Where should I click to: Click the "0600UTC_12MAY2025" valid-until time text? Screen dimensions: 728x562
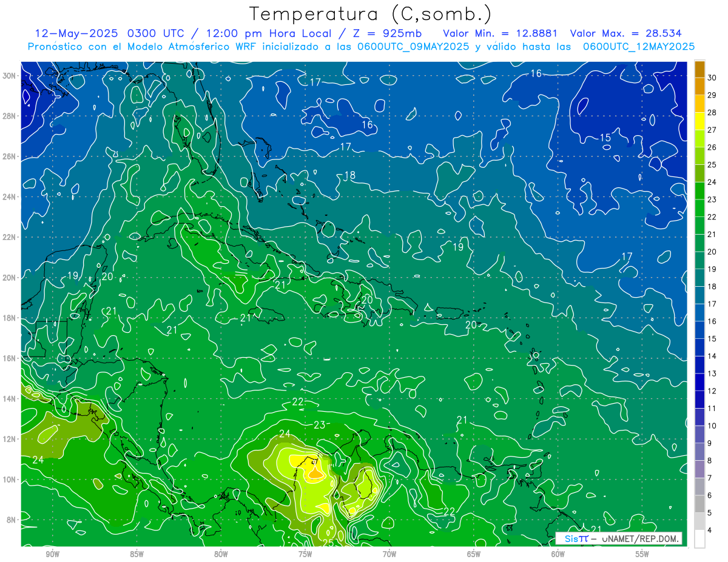click(638, 47)
